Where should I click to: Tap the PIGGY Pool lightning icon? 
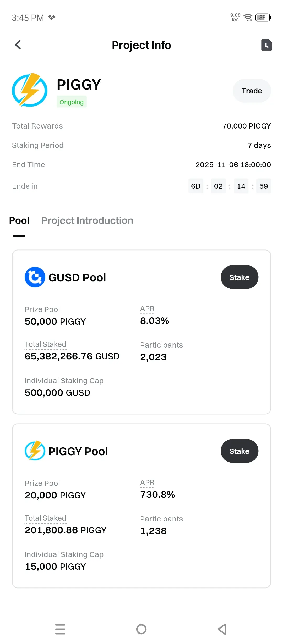click(x=35, y=451)
